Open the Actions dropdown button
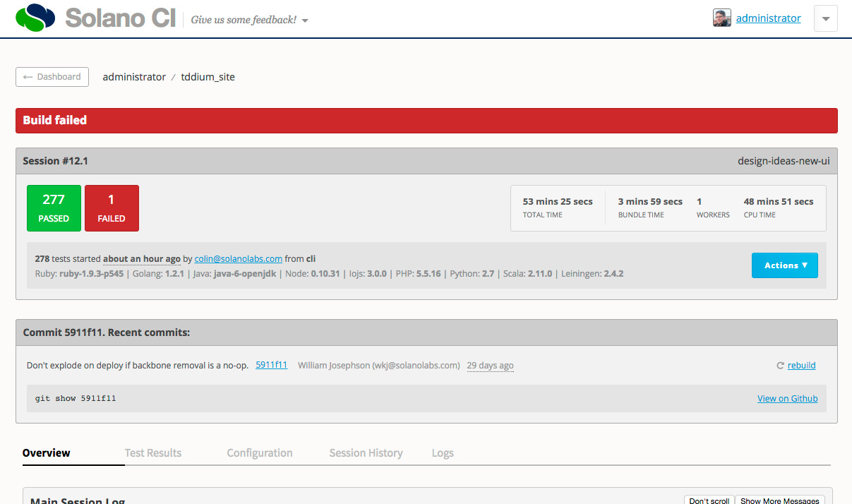 (785, 265)
